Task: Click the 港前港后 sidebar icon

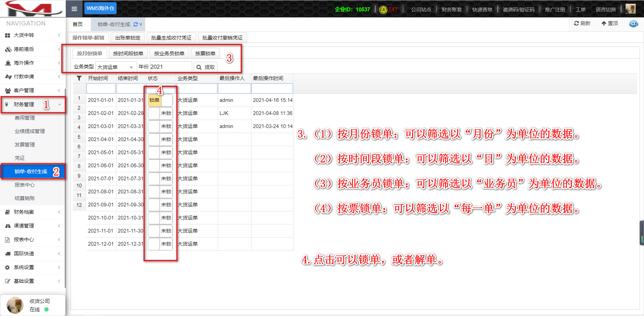Action: (8, 49)
